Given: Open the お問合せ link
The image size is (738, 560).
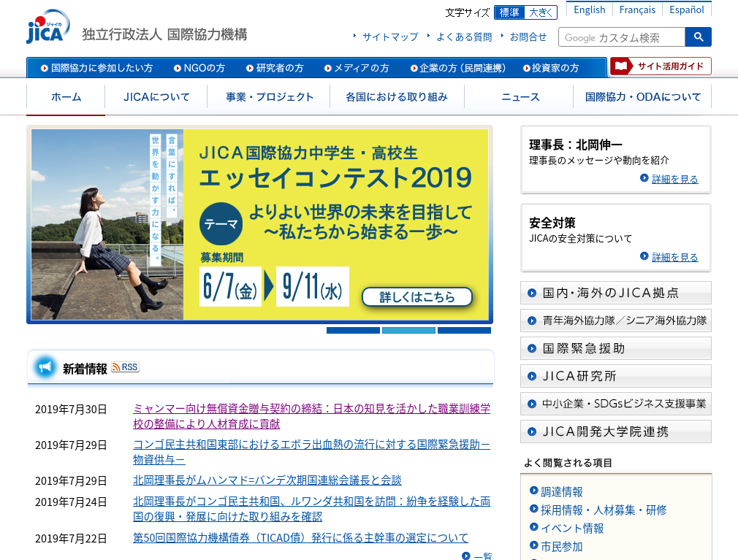Looking at the screenshot, I should click(x=528, y=37).
